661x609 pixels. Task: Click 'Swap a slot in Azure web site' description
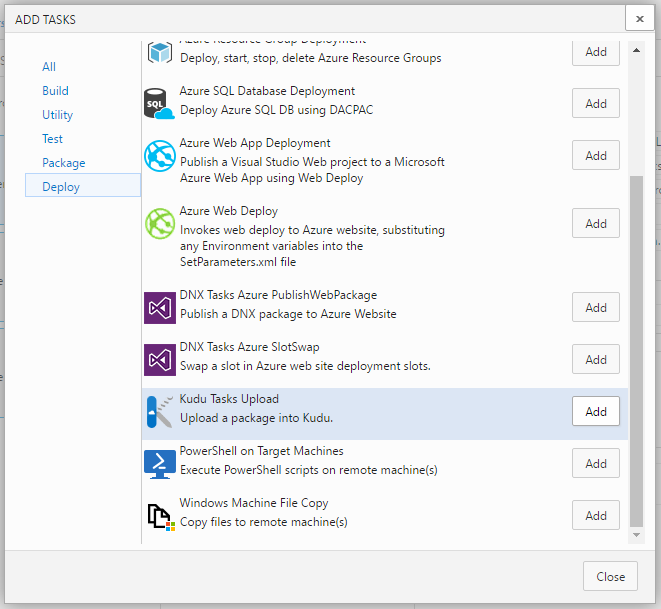(305, 366)
